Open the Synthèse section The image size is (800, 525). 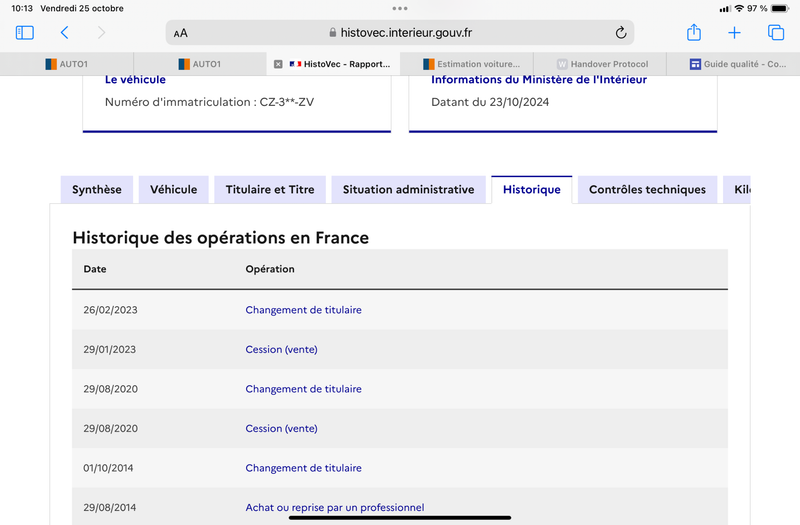point(97,190)
